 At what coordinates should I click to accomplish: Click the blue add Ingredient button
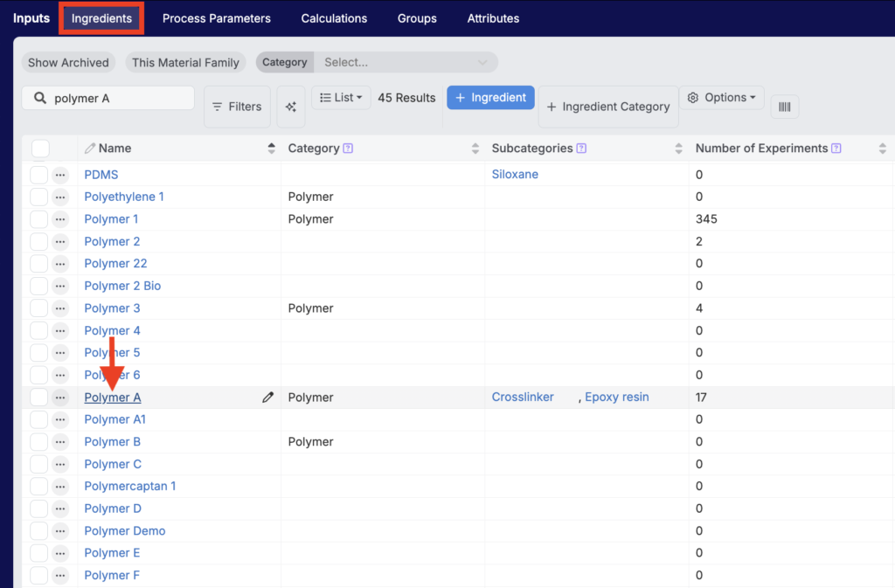click(490, 98)
